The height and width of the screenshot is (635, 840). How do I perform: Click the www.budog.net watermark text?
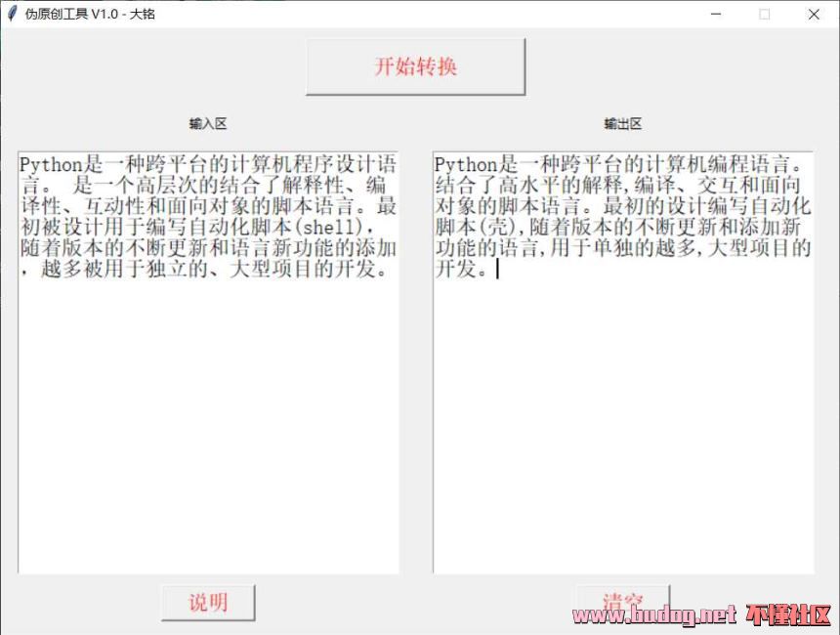coord(654,614)
